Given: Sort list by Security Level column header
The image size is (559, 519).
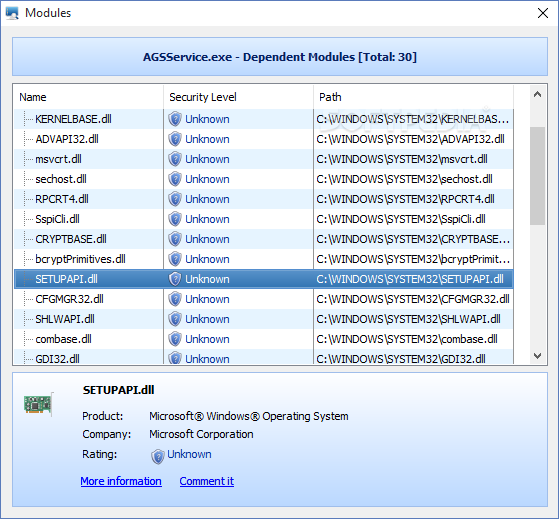Looking at the screenshot, I should pyautogui.click(x=239, y=97).
